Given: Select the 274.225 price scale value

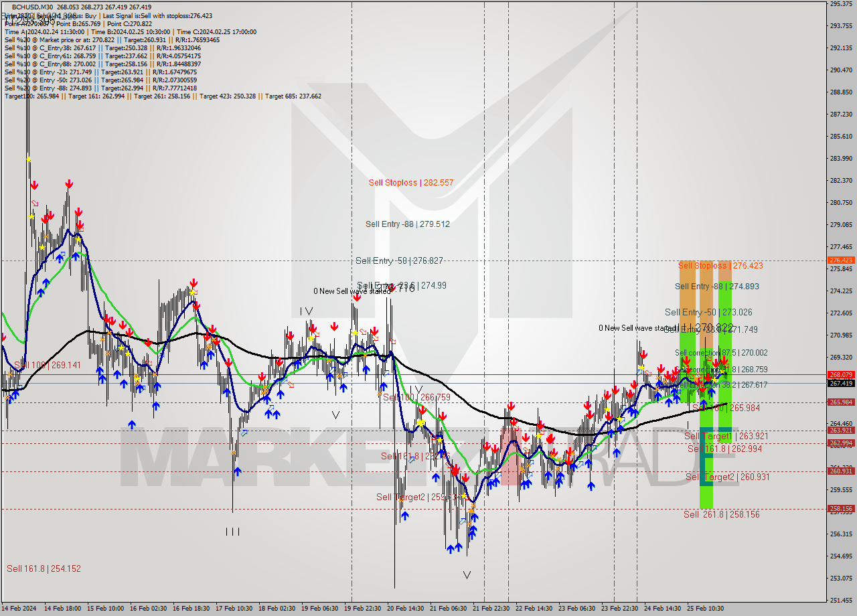Looking at the screenshot, I should pos(841,291).
